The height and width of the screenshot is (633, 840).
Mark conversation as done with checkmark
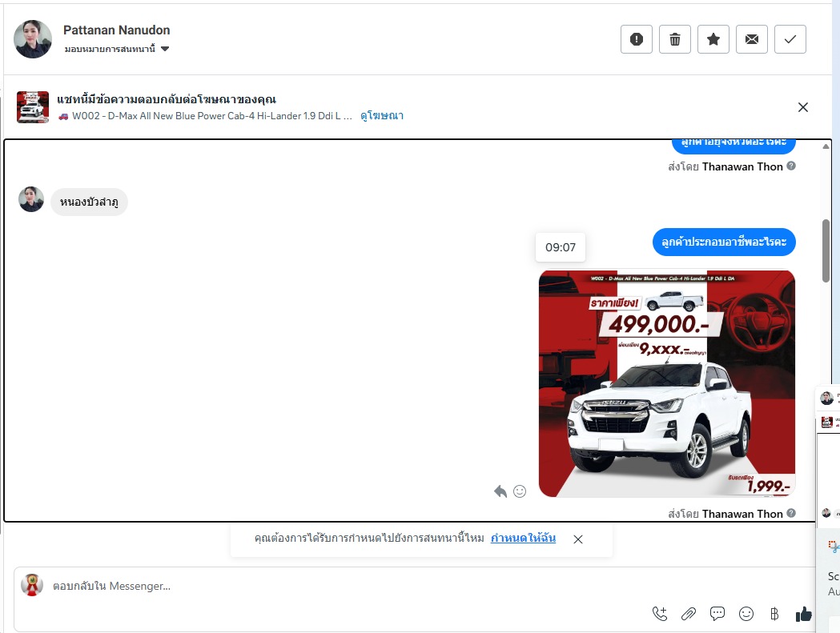(x=790, y=39)
